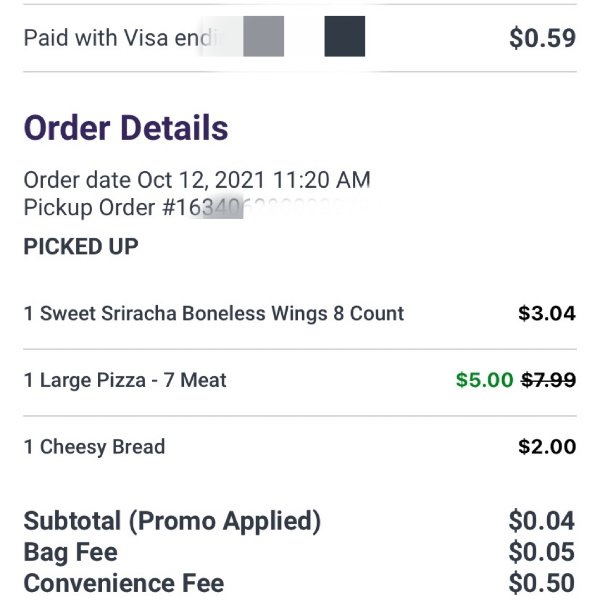
Task: Tap the $0.59 paid amount
Action: (x=543, y=38)
